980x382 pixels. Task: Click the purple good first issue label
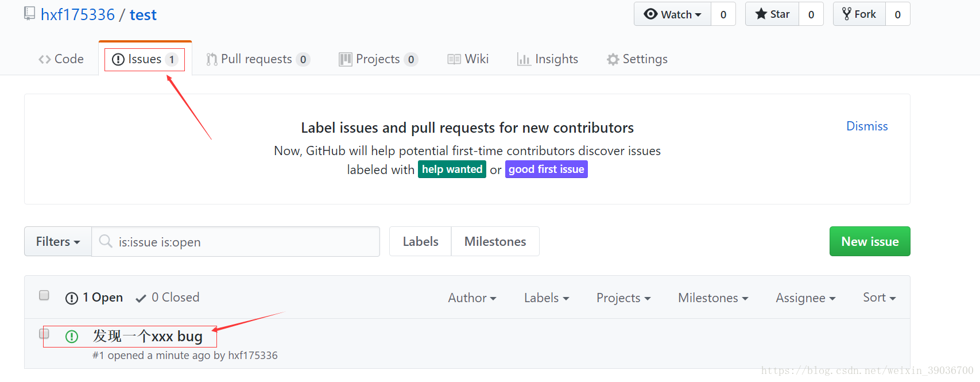(546, 169)
